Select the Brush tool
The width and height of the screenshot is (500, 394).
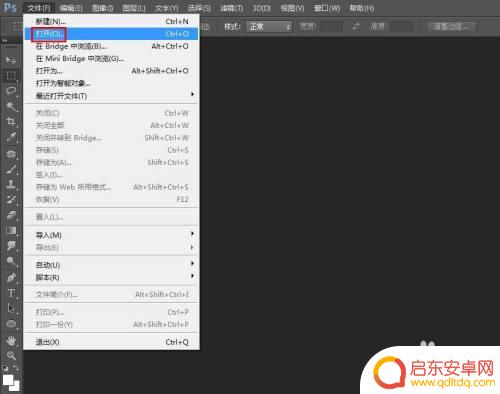click(x=11, y=169)
